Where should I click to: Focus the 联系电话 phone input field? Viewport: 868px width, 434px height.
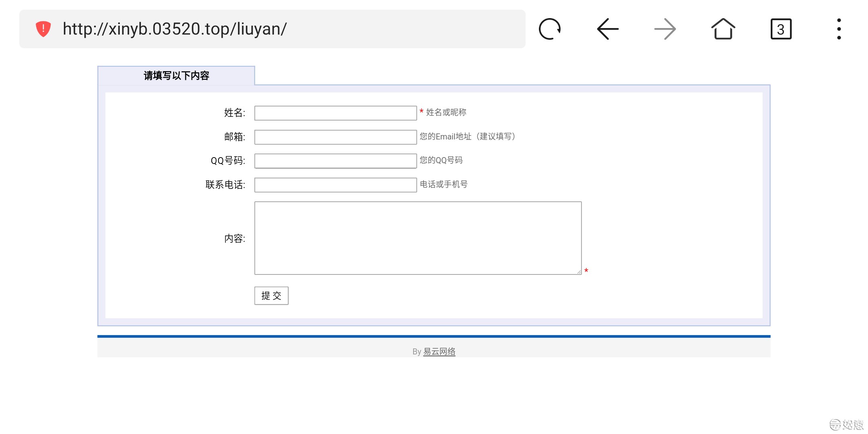[335, 185]
